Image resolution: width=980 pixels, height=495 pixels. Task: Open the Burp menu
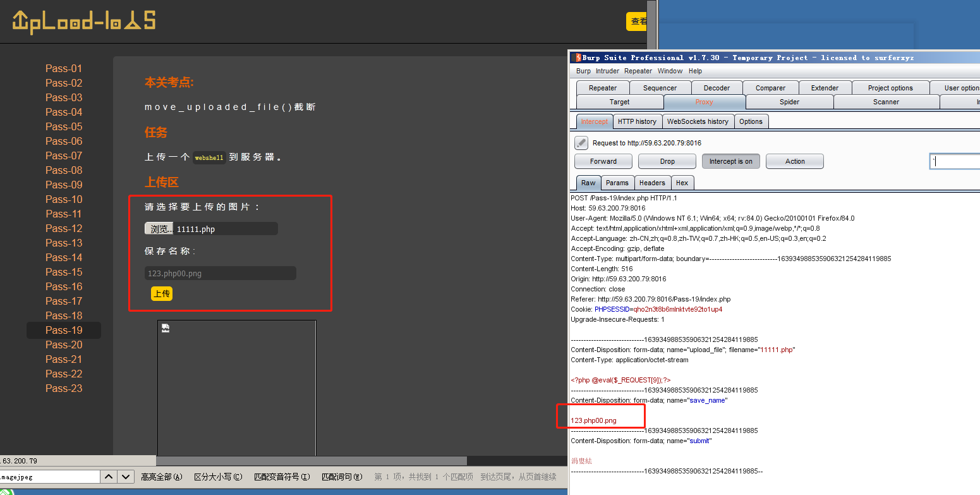[x=583, y=71]
